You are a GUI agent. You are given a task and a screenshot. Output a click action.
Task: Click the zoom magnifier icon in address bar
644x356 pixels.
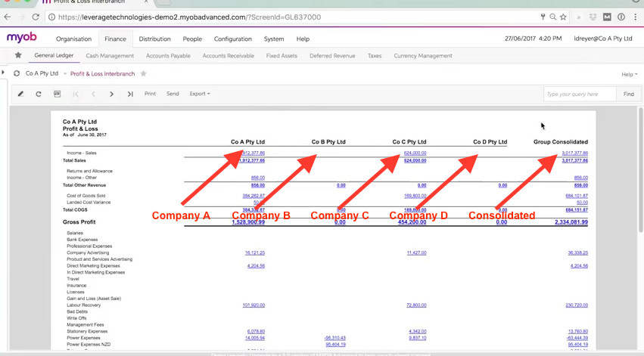[553, 17]
